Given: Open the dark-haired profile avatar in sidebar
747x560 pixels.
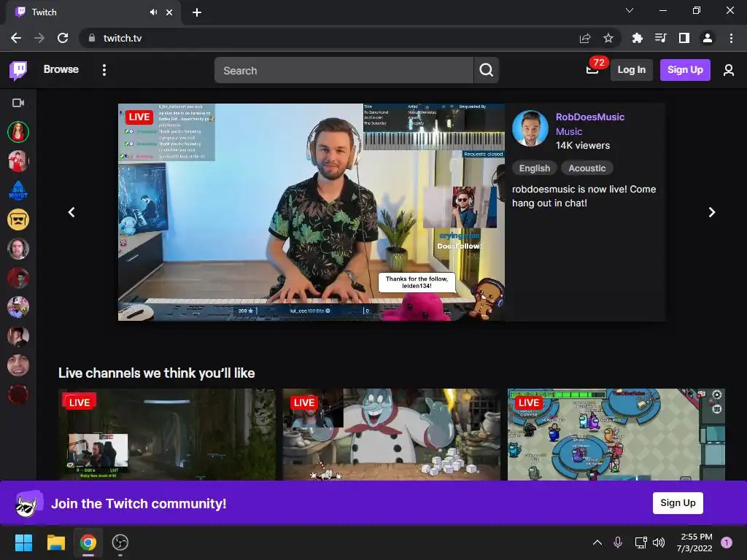Looking at the screenshot, I should point(18,337).
